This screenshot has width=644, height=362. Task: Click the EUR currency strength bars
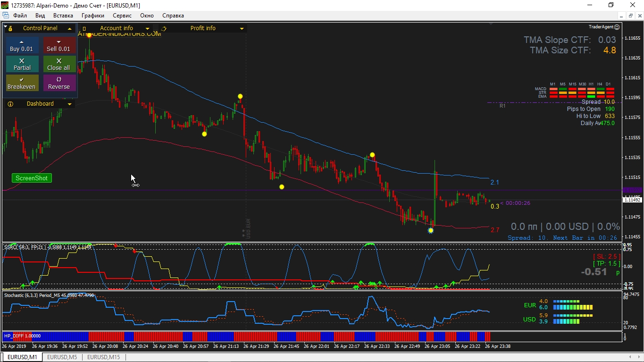tap(573, 304)
